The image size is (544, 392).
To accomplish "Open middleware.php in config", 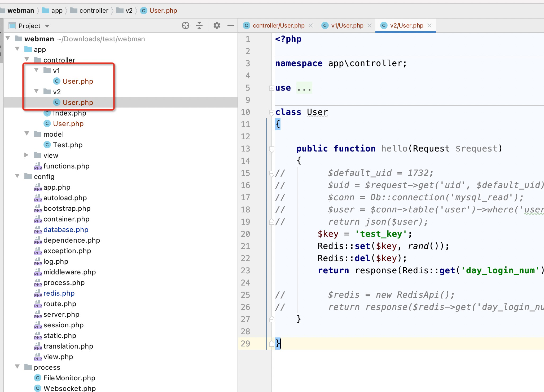I will click(x=69, y=272).
